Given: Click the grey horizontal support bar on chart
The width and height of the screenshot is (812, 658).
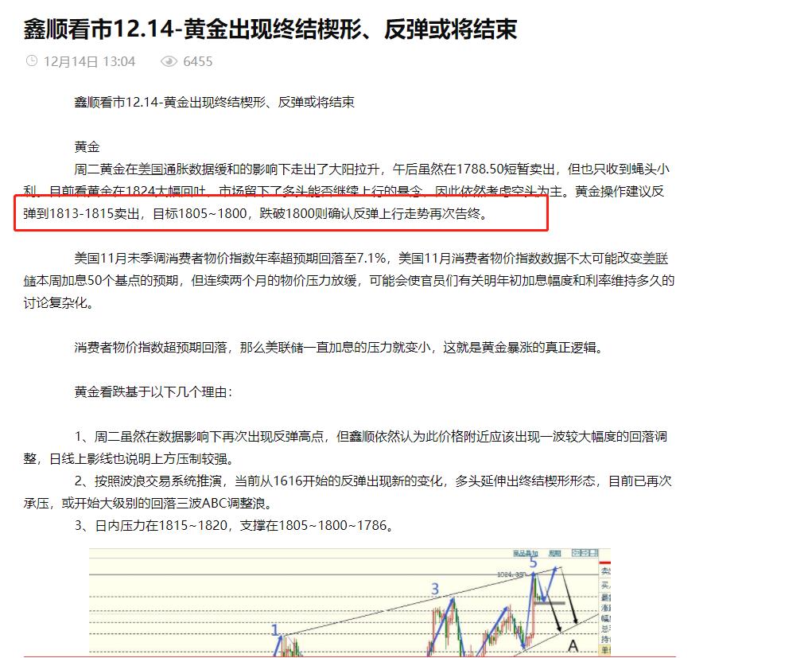Looking at the screenshot, I should (548, 604).
